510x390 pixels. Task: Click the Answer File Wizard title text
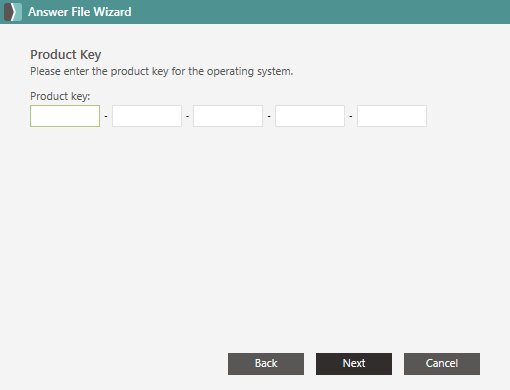point(80,12)
